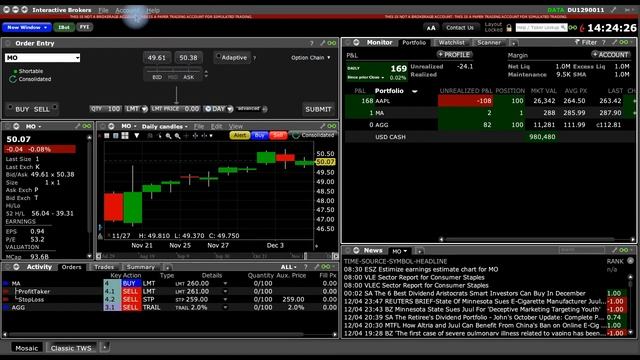Expand the advanced order options

pyautogui.click(x=252, y=109)
